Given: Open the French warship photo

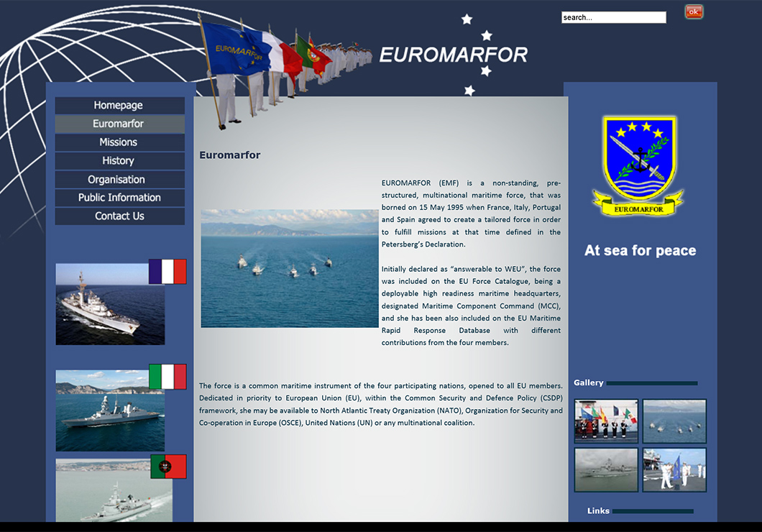Looking at the screenshot, I should (x=110, y=304).
